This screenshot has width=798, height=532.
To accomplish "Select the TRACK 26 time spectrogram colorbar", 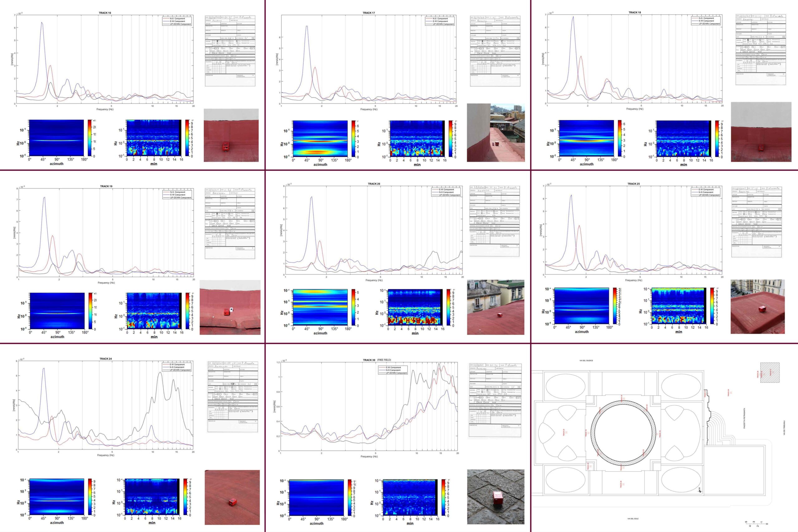I will 449,307.
